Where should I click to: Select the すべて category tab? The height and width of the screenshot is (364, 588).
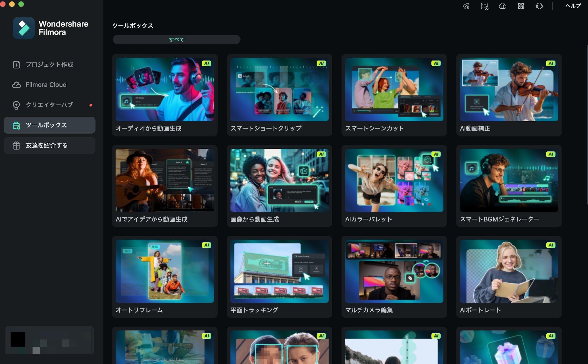(x=176, y=40)
